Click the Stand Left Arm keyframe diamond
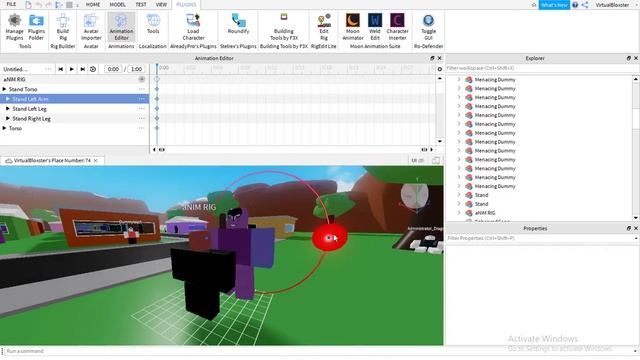 [x=157, y=99]
